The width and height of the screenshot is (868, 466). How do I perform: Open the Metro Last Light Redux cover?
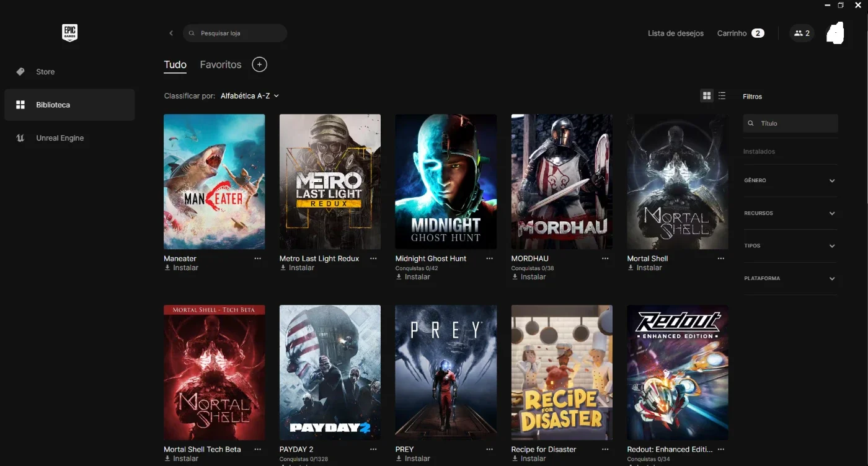[330, 182]
